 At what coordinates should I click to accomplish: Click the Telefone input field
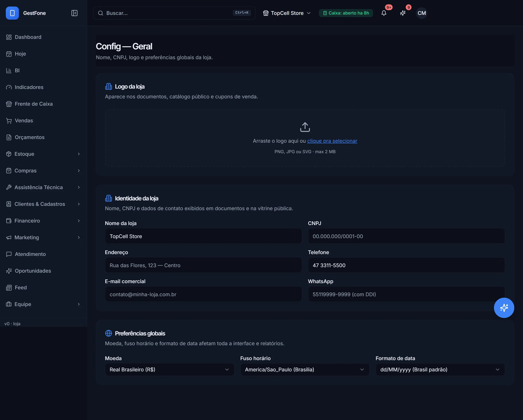pos(406,265)
